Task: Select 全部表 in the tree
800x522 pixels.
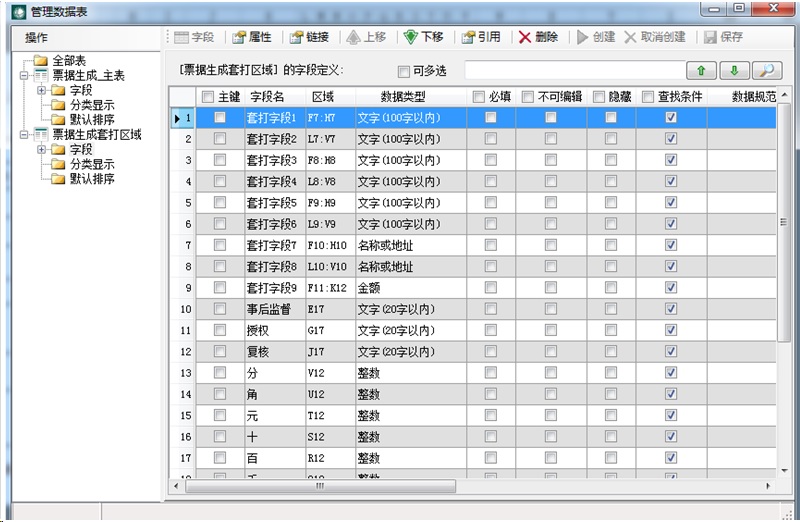Action: tap(67, 61)
